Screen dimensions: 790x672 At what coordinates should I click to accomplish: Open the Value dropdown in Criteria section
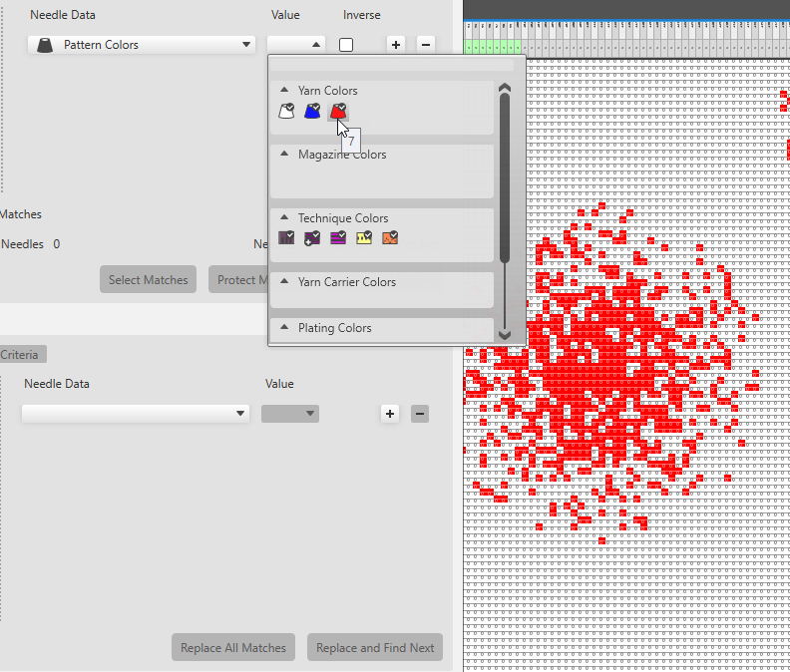pyautogui.click(x=290, y=414)
